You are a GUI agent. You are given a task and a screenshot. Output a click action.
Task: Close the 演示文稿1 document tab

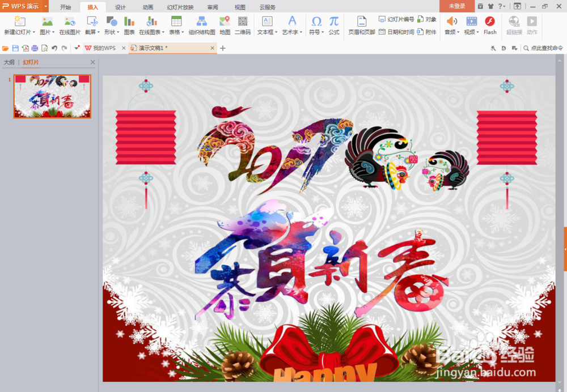click(212, 48)
